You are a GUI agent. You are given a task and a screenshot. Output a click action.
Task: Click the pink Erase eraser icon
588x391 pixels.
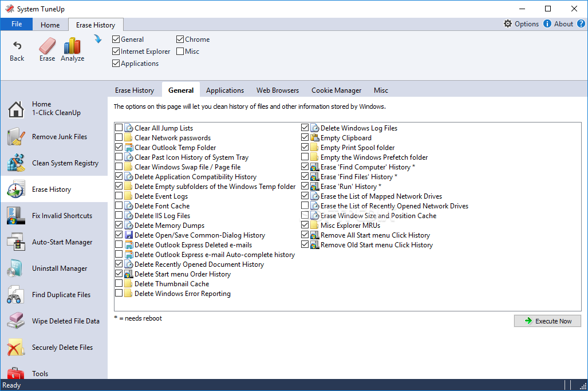(x=48, y=46)
